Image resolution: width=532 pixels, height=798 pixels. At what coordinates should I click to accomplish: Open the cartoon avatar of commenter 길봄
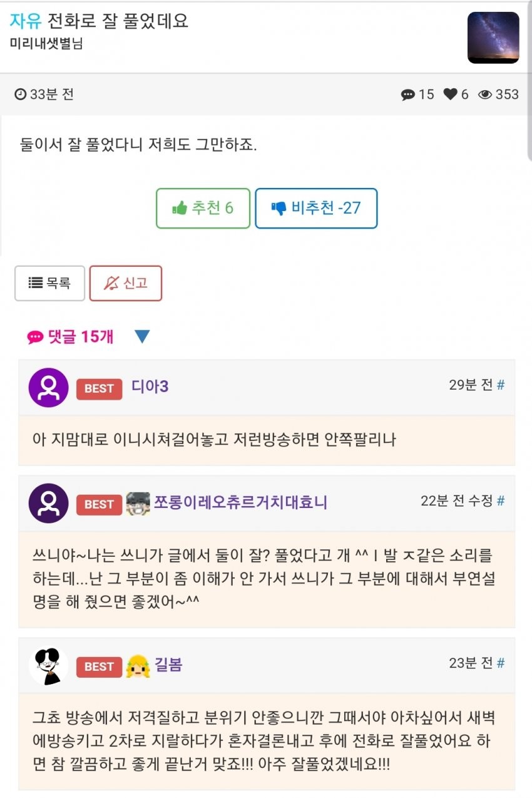coord(48,666)
